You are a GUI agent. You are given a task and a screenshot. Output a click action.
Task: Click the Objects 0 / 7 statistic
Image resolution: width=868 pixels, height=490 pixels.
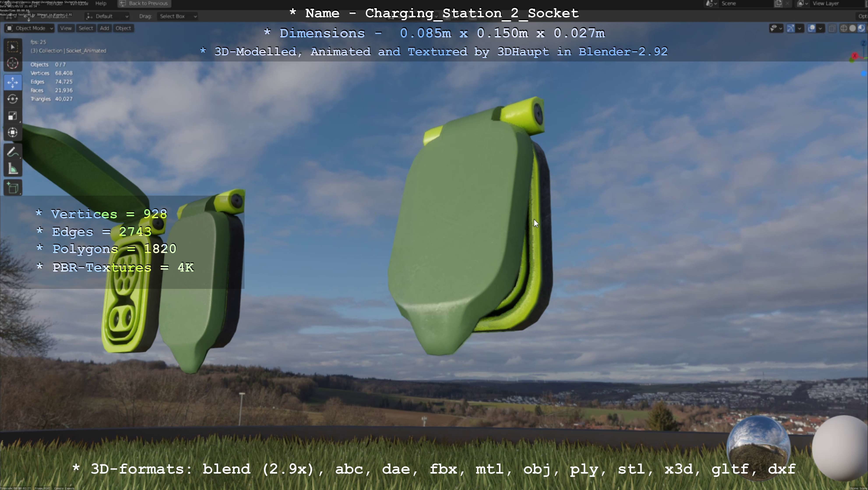tap(48, 65)
